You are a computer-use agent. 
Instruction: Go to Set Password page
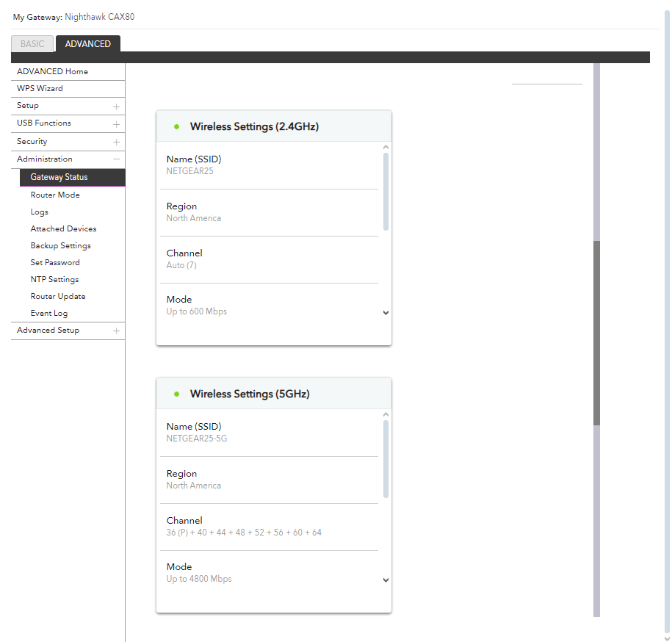tap(55, 262)
